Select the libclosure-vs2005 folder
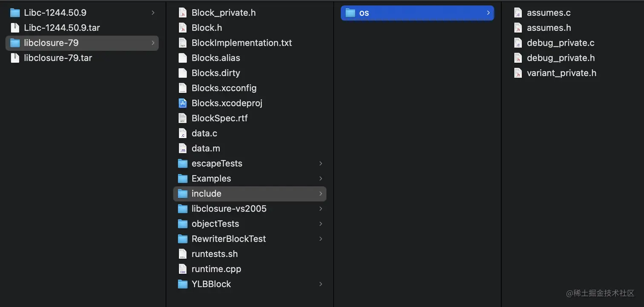644x307 pixels. tap(229, 209)
